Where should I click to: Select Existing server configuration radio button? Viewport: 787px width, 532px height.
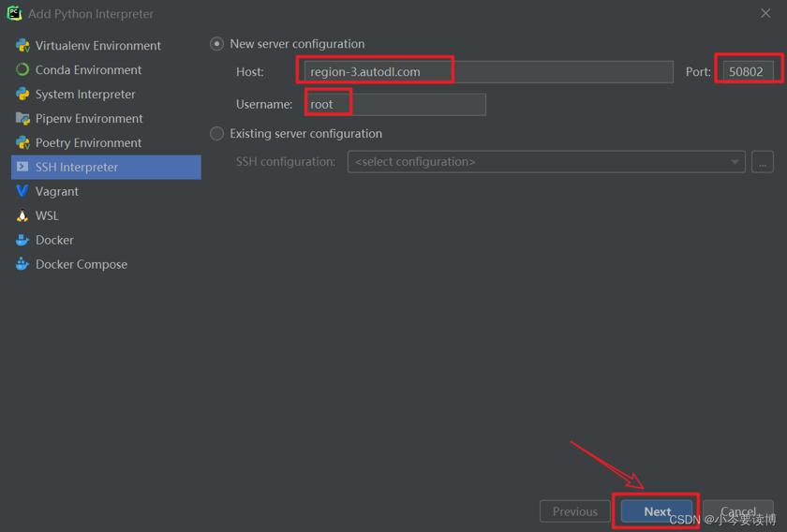pos(216,134)
